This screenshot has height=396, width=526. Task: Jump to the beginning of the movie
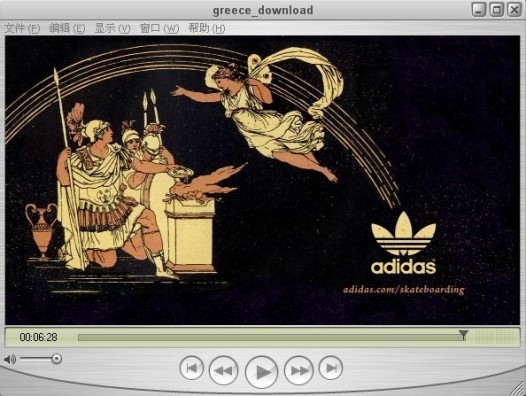(x=192, y=368)
